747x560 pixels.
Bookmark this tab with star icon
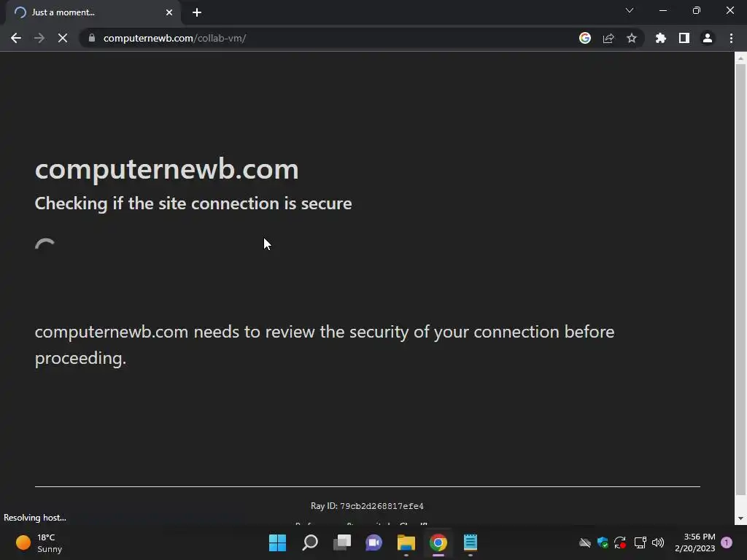pyautogui.click(x=632, y=38)
